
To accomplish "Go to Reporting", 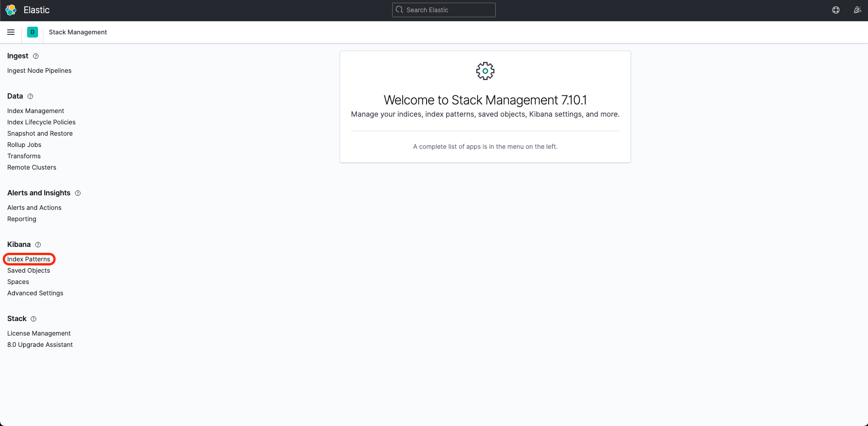I will click(x=22, y=219).
